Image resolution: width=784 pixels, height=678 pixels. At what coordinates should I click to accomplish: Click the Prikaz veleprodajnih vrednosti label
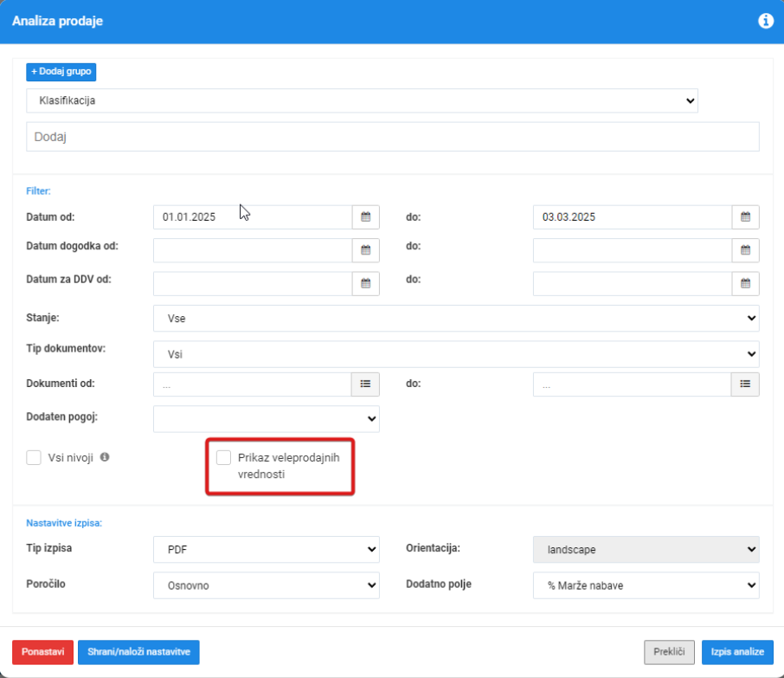288,466
